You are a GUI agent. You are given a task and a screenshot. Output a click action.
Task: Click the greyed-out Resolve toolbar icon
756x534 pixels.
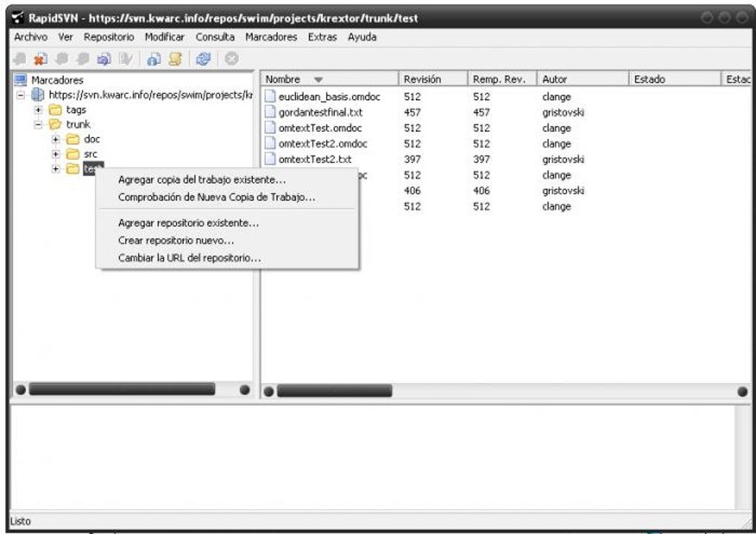coord(125,59)
